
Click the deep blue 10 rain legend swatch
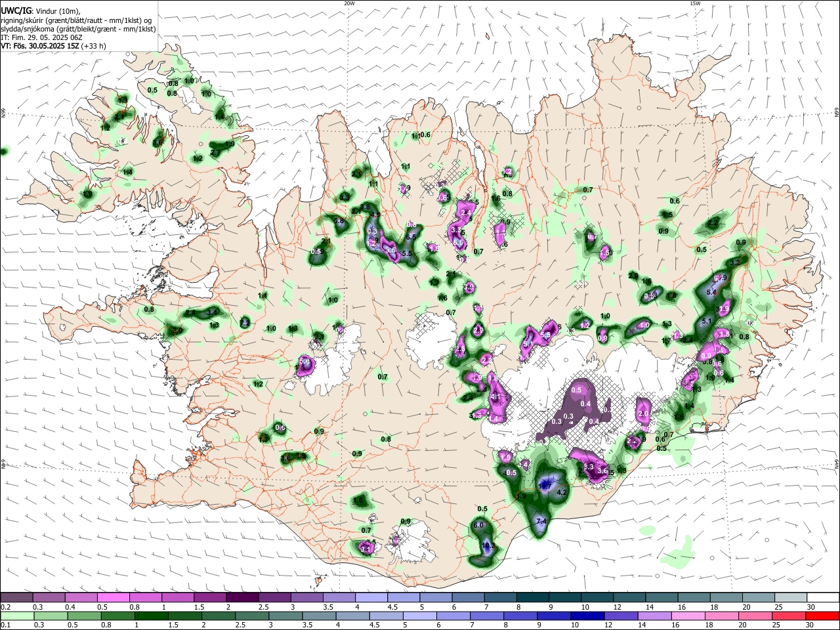point(586,616)
